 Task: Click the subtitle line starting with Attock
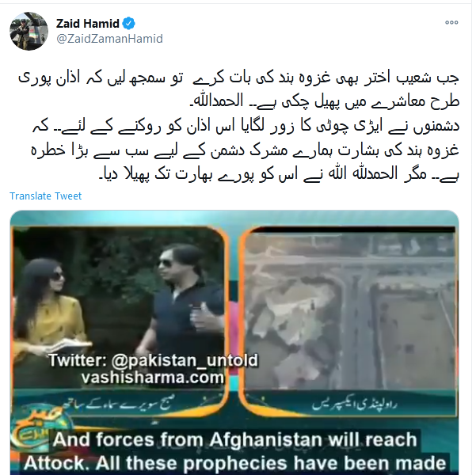(x=235, y=463)
